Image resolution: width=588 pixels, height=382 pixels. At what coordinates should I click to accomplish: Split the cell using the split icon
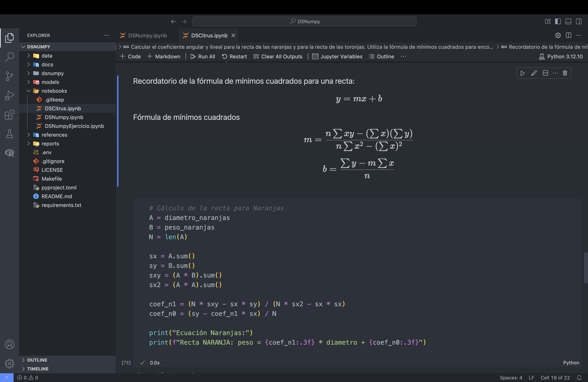[545, 73]
